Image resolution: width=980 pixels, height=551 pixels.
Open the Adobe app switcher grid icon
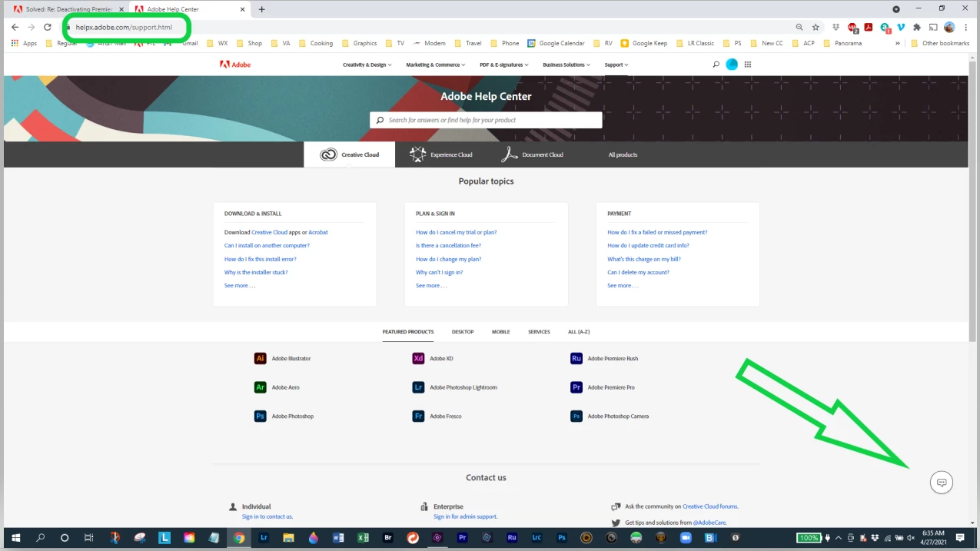(x=748, y=65)
